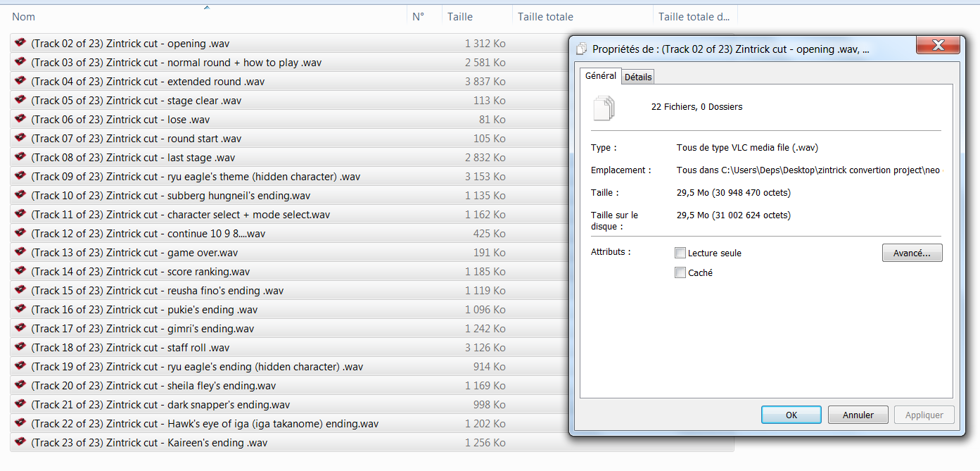Click the truncated Taille totale d... column header
Viewport: 980px width, 471px height.
pos(695,16)
